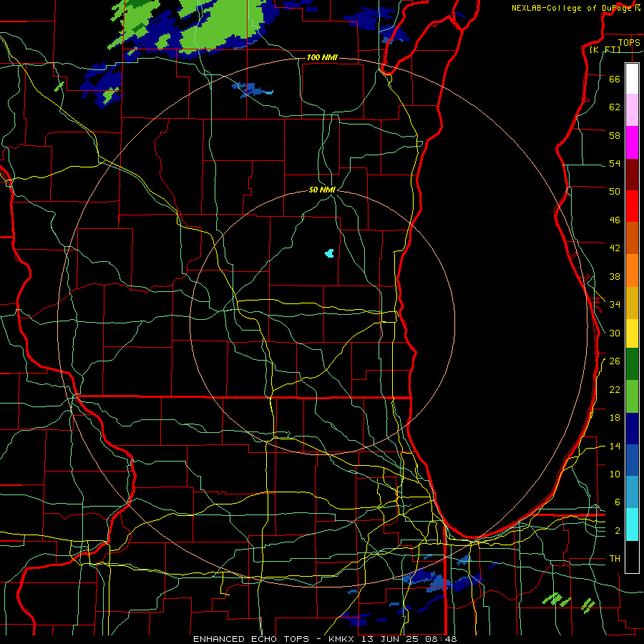This screenshot has height=644, width=644.
Task: Select the dark green legend color block
Action: point(632,364)
